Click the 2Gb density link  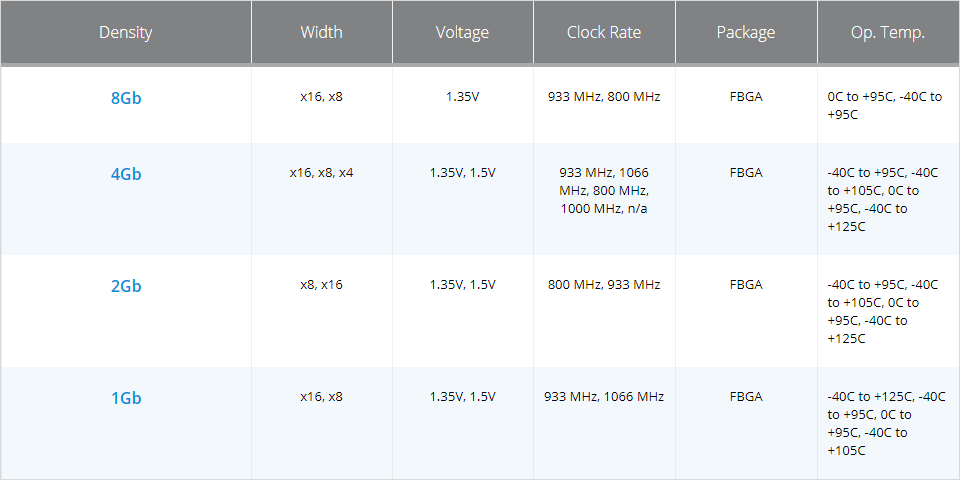coord(126,286)
